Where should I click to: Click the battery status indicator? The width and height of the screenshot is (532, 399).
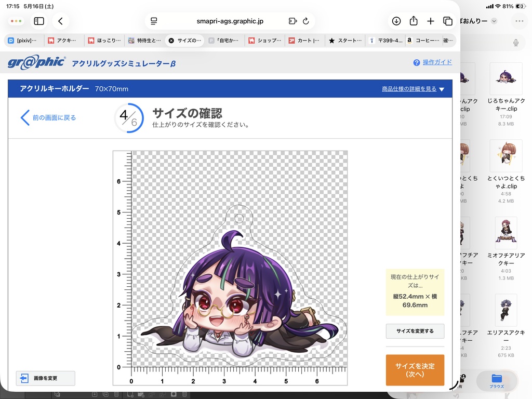pos(520,6)
